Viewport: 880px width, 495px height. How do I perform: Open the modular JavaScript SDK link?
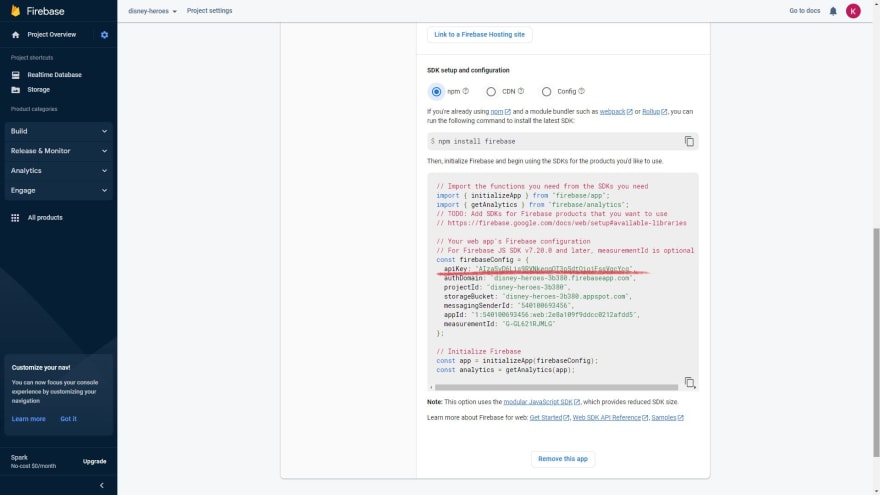[542, 402]
